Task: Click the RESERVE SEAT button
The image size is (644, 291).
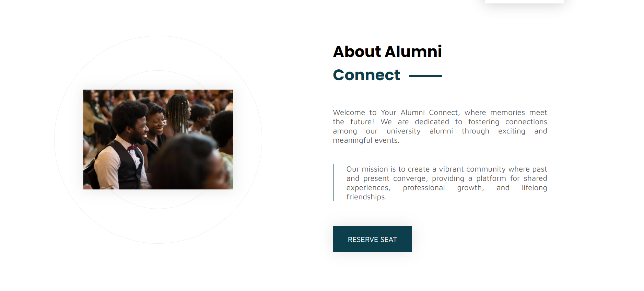Action: (372, 239)
